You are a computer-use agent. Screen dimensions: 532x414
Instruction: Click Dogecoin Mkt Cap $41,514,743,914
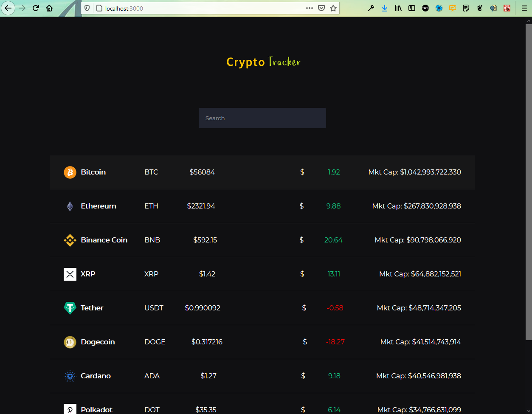421,342
